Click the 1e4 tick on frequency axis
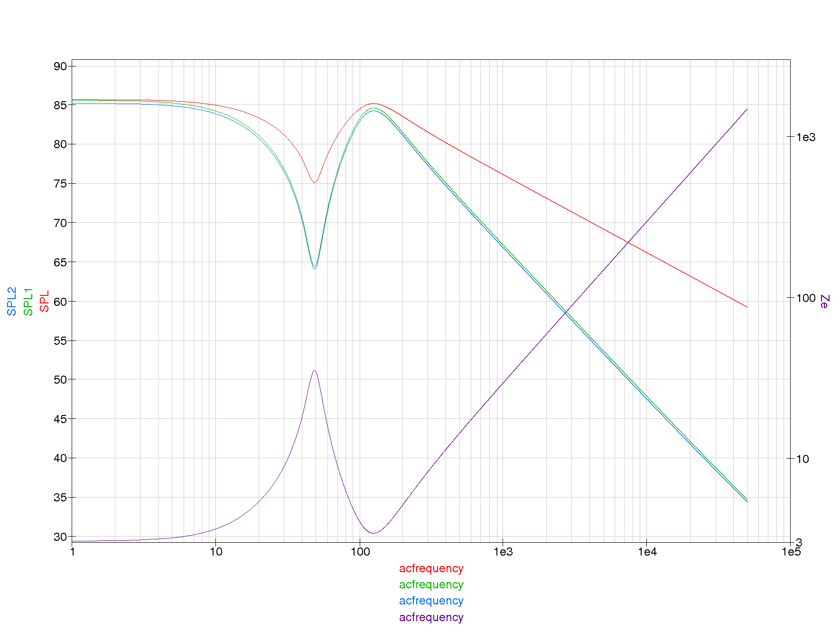 (x=647, y=552)
